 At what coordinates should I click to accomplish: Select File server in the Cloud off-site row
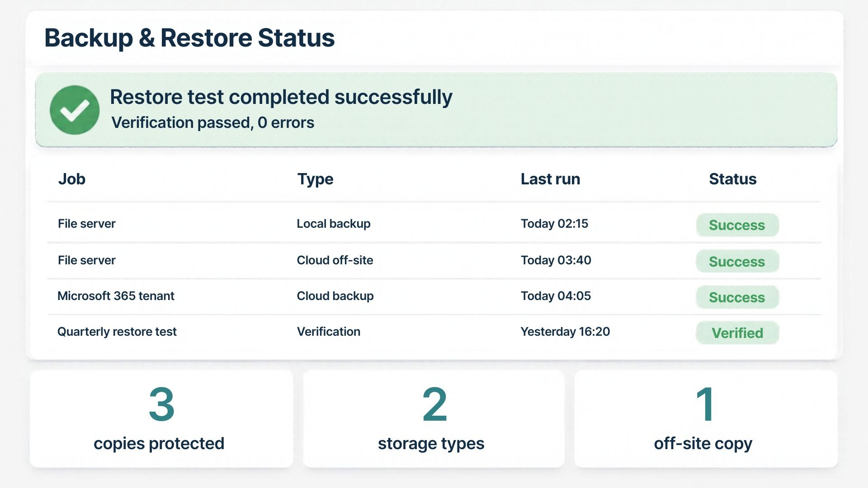(87, 260)
